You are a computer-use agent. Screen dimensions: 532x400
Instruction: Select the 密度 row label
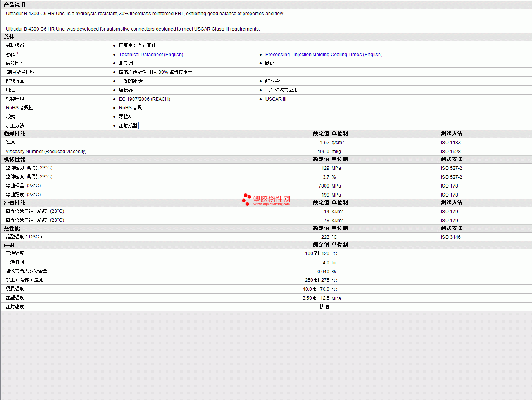(10, 142)
